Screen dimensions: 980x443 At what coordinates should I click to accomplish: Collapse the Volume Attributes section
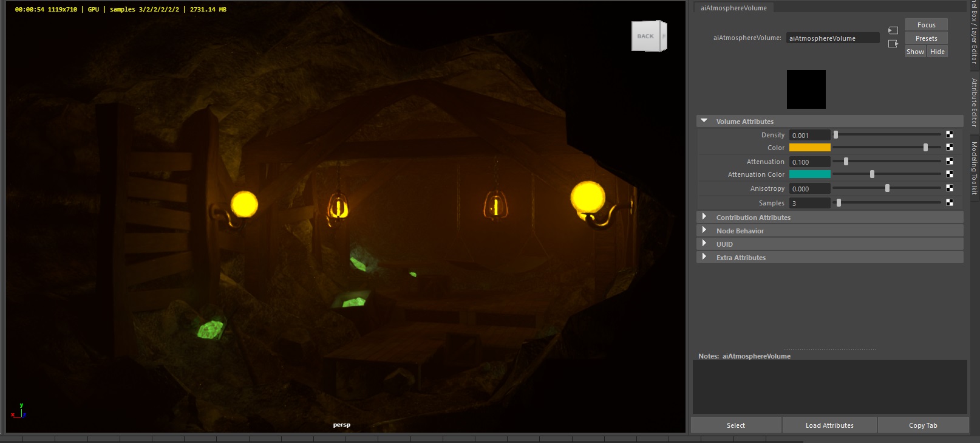(704, 121)
